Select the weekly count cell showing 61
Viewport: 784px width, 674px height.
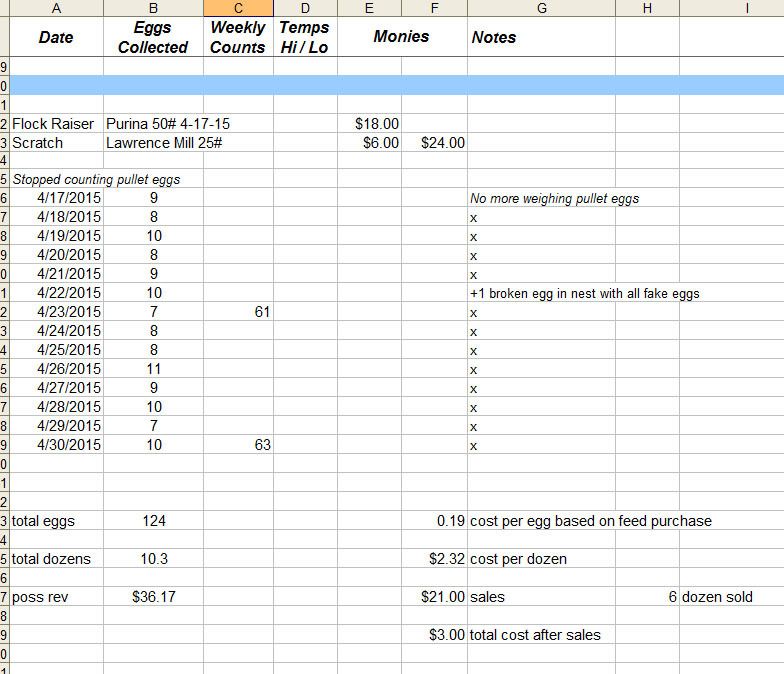tap(262, 312)
